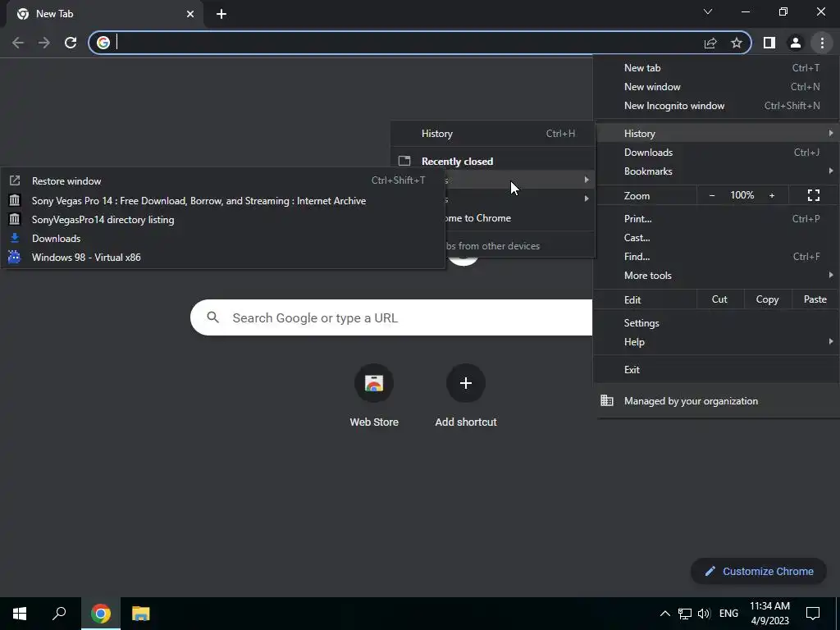Click the volume speaker tray icon
Viewport: 840px width, 630px height.
pos(704,614)
